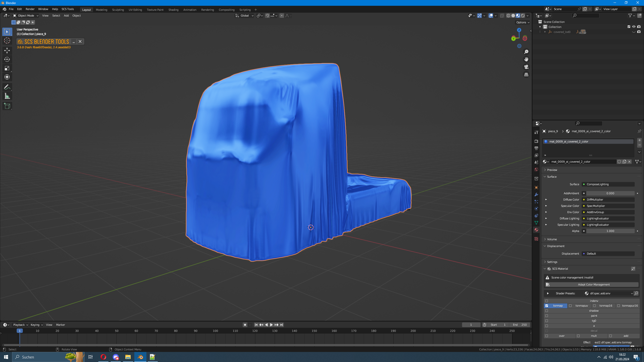
Task: Open the viewport Options button
Action: coord(522,22)
